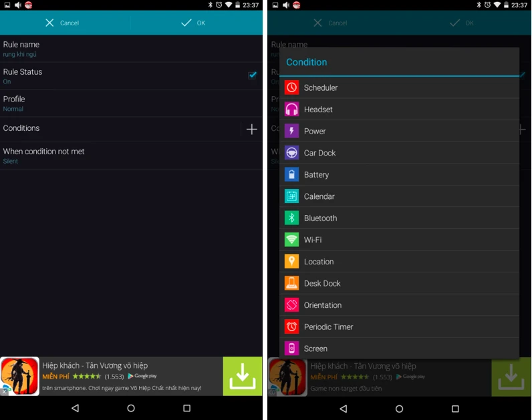Tap the Power lightning icon
This screenshot has width=532, height=420.
click(291, 131)
